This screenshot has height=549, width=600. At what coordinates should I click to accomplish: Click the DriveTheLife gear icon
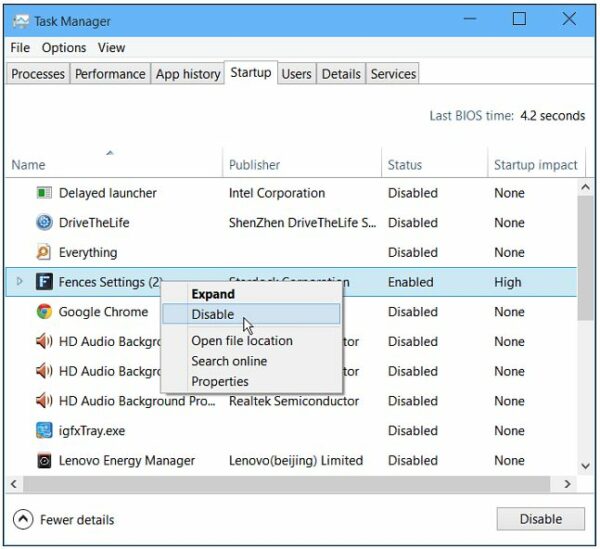click(x=44, y=222)
